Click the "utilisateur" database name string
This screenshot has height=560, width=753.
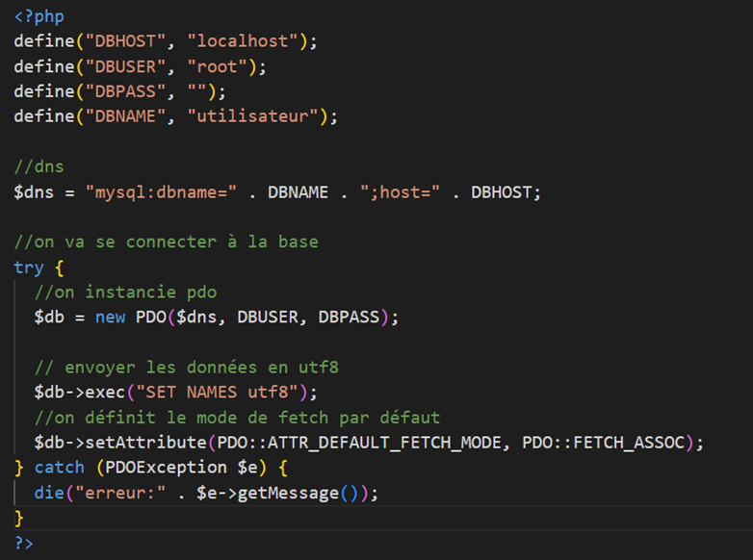(x=252, y=116)
